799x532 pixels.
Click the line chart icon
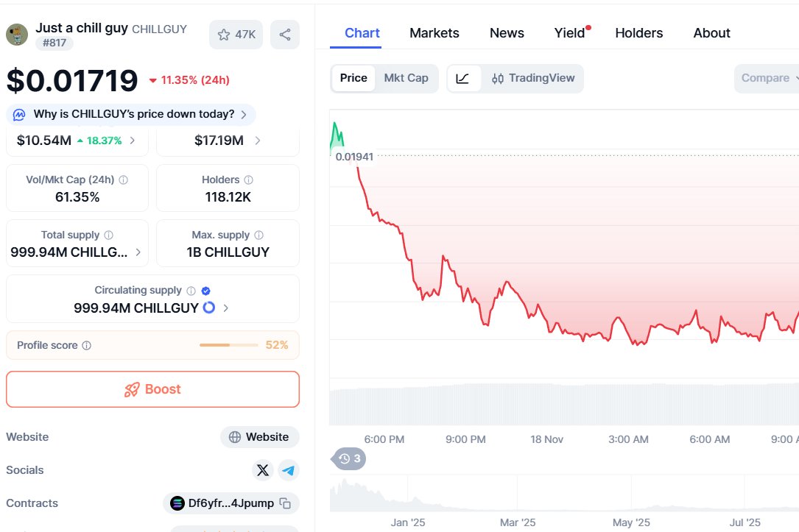pyautogui.click(x=463, y=78)
